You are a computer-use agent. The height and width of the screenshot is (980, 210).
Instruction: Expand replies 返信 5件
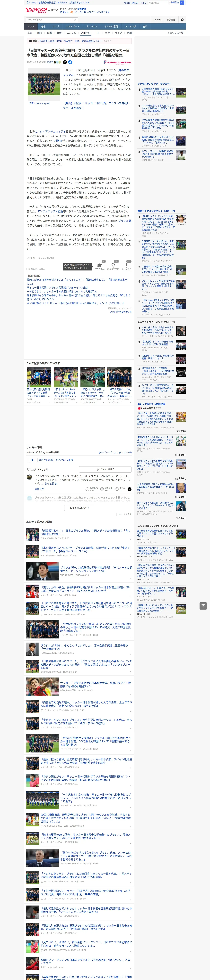tap(39, 489)
